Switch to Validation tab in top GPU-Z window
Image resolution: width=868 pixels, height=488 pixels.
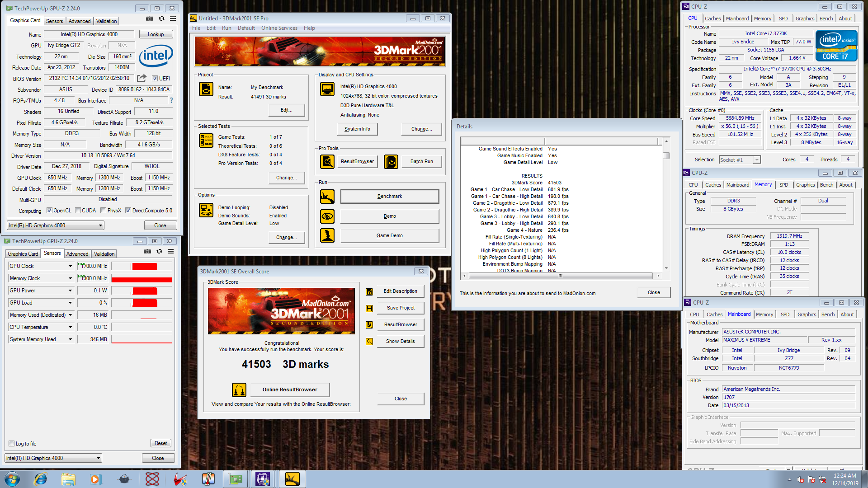[x=107, y=21]
